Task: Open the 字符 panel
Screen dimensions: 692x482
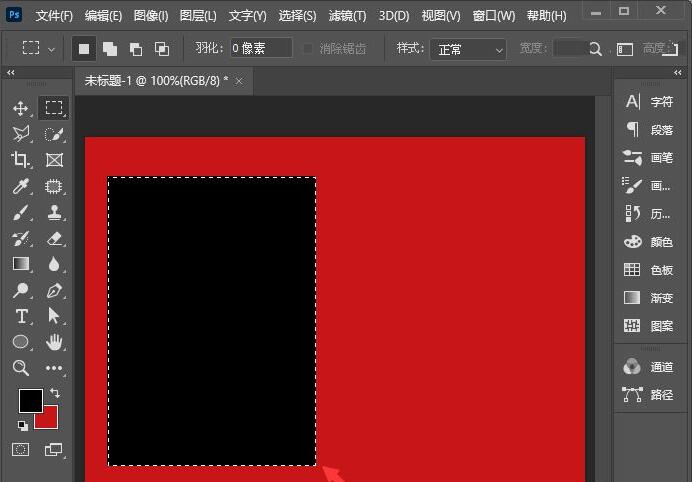Action: click(648, 102)
